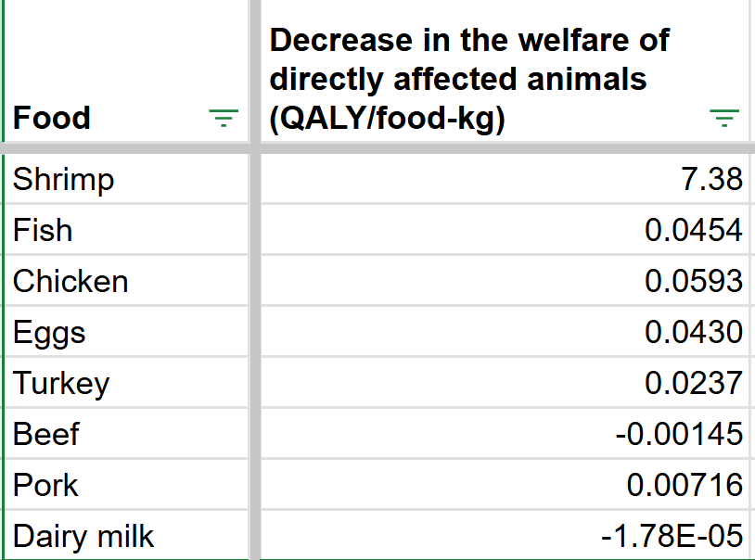Viewport: 755px width, 560px height.
Task: Click the 7.38 value cell
Action: pos(505,179)
